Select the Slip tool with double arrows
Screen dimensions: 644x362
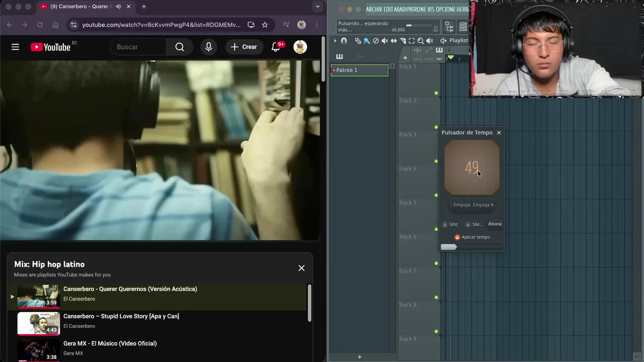pos(394,41)
